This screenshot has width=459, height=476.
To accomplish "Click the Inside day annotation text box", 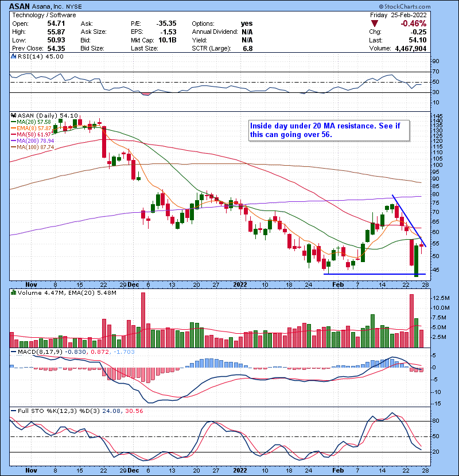I will [x=329, y=131].
